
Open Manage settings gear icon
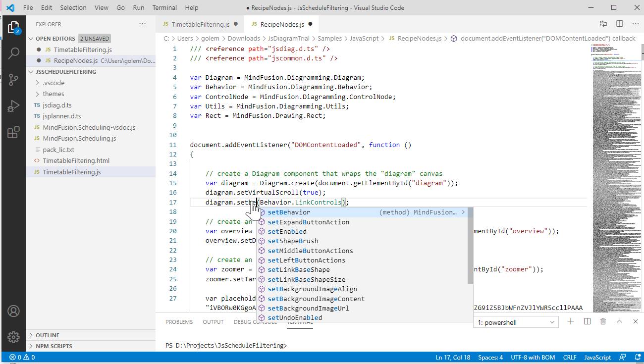pyautogui.click(x=13, y=337)
